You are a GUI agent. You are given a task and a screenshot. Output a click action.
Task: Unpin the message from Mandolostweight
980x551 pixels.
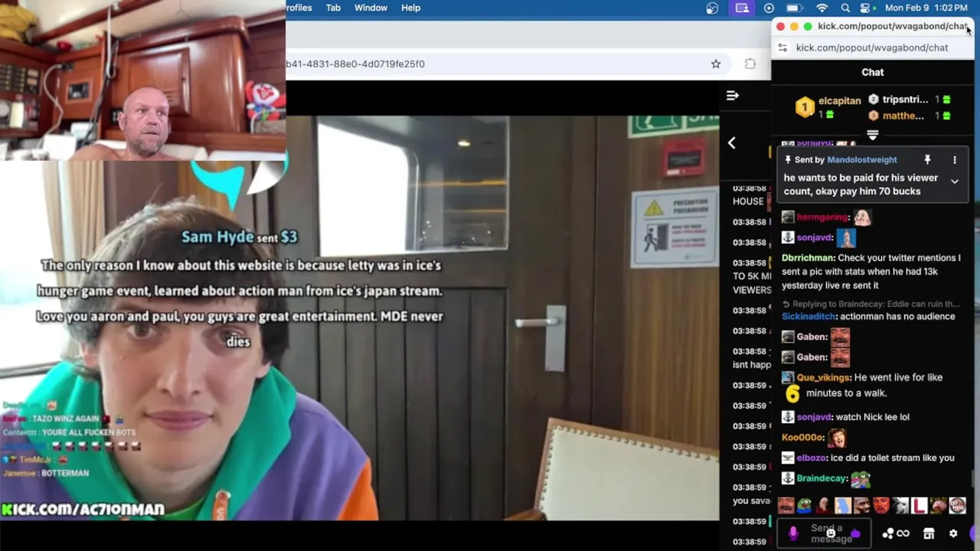pos(927,159)
